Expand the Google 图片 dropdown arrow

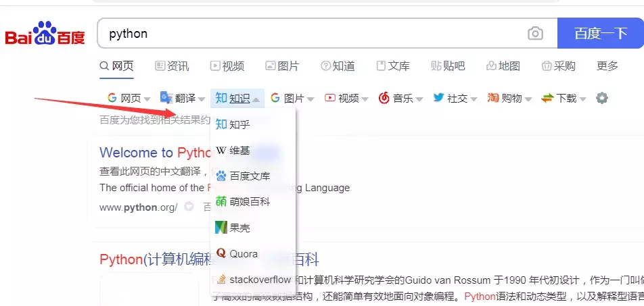coord(310,99)
